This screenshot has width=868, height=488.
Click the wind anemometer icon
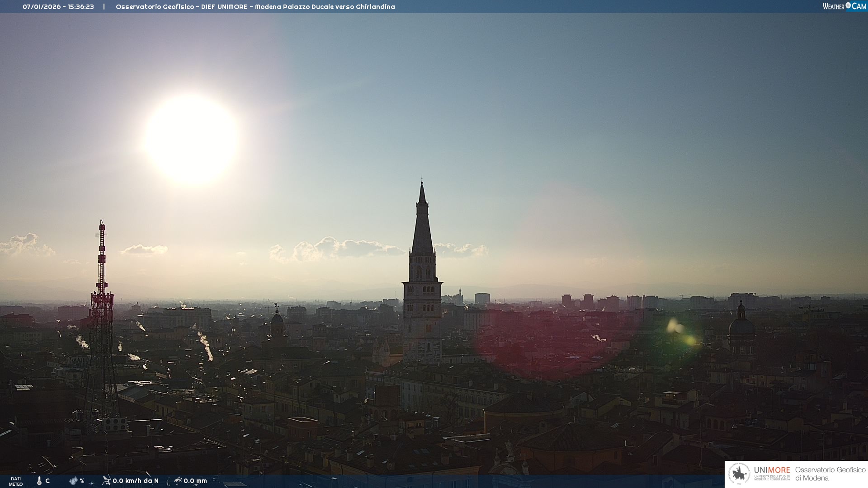pos(106,480)
